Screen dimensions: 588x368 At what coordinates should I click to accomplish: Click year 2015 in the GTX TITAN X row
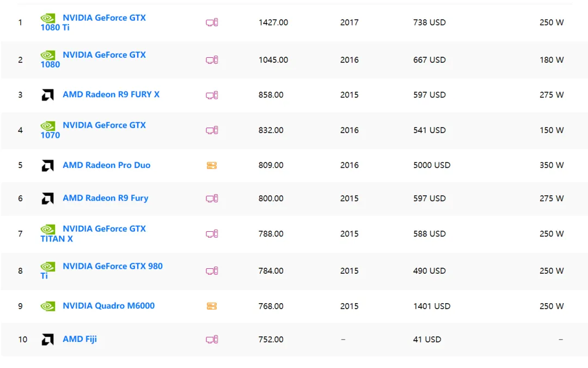350,234
